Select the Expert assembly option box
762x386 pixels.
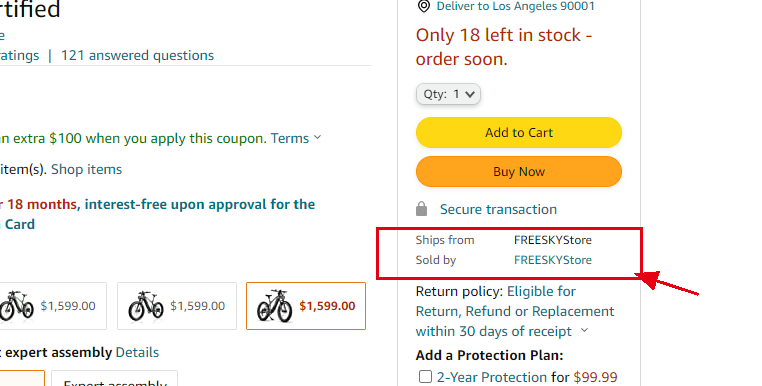tap(115, 379)
